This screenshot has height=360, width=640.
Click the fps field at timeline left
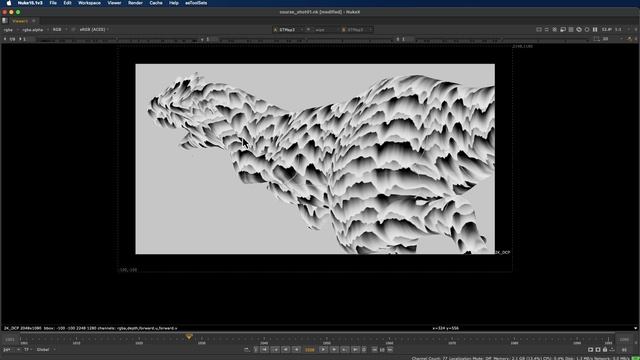point(8,350)
